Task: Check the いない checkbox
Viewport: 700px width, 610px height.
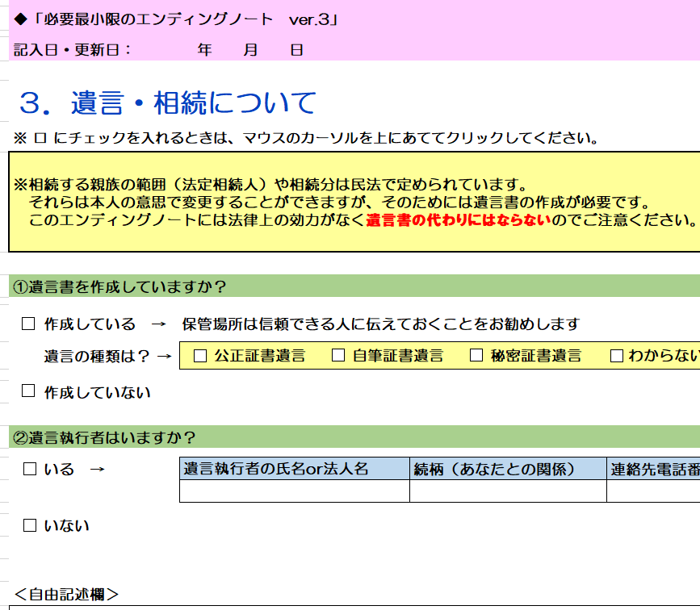Action: point(30,525)
